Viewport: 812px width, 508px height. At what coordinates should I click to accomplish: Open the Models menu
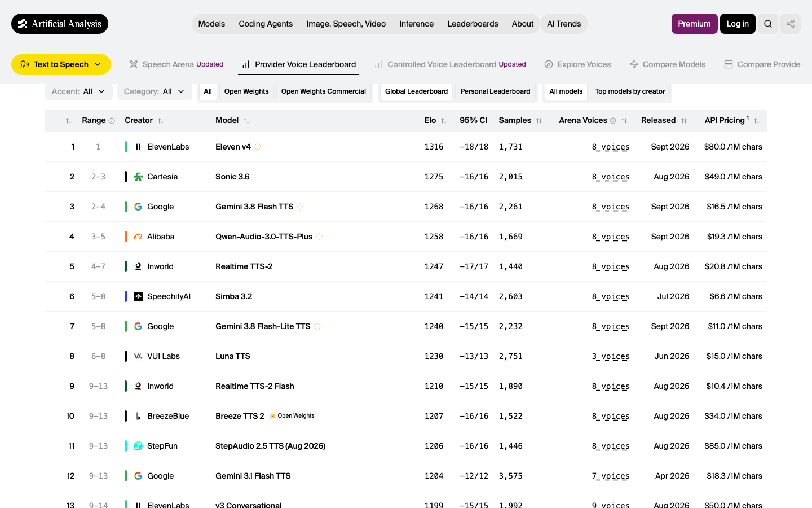(211, 24)
